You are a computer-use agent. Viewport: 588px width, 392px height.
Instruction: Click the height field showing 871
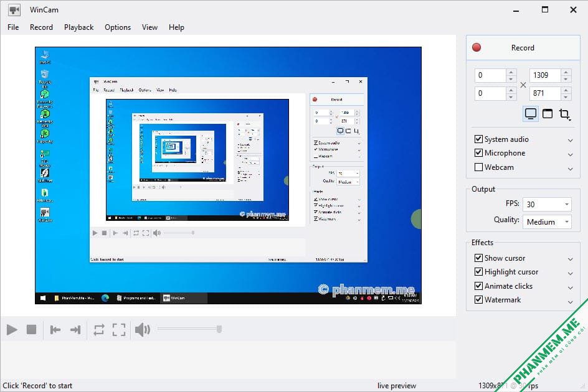tap(545, 93)
